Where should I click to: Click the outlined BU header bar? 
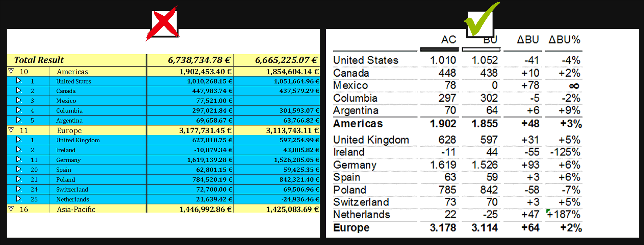[481, 49]
